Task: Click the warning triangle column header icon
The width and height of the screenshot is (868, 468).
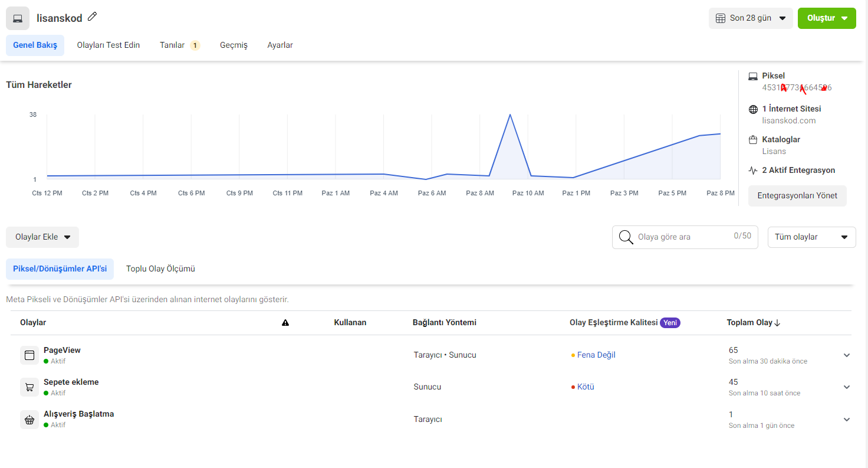Action: [285, 323]
